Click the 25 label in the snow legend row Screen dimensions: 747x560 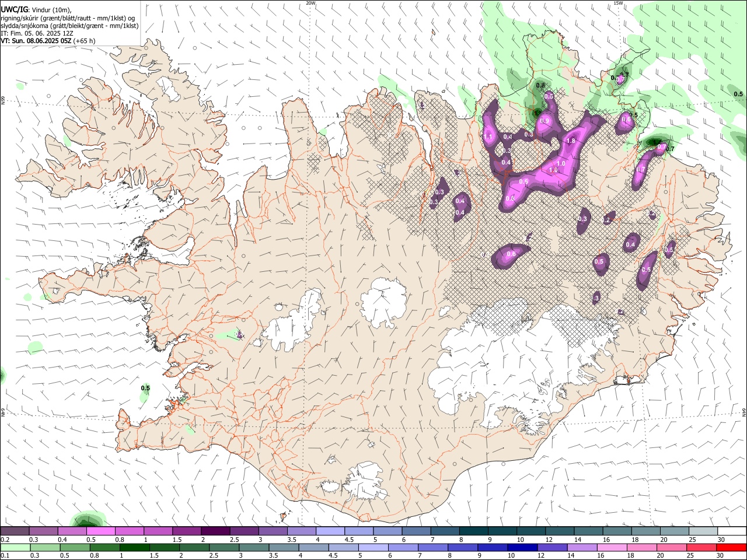(x=693, y=540)
